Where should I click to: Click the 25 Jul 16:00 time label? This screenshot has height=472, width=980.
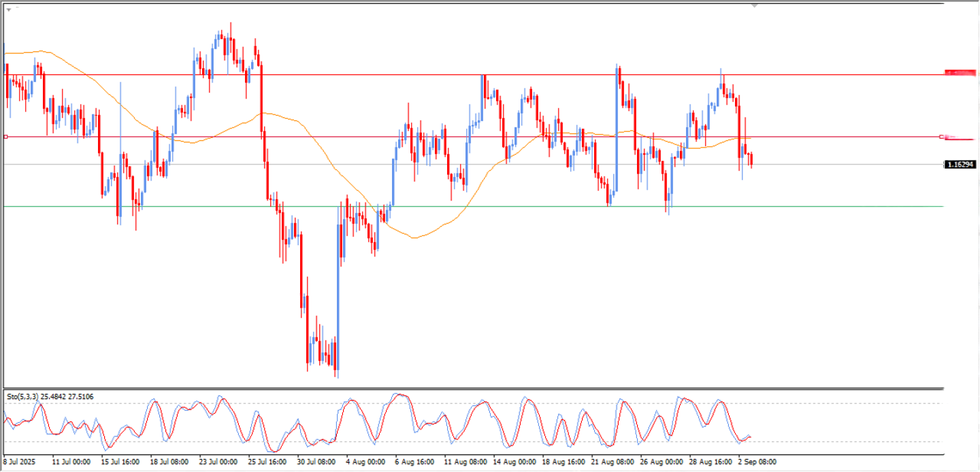(x=266, y=462)
